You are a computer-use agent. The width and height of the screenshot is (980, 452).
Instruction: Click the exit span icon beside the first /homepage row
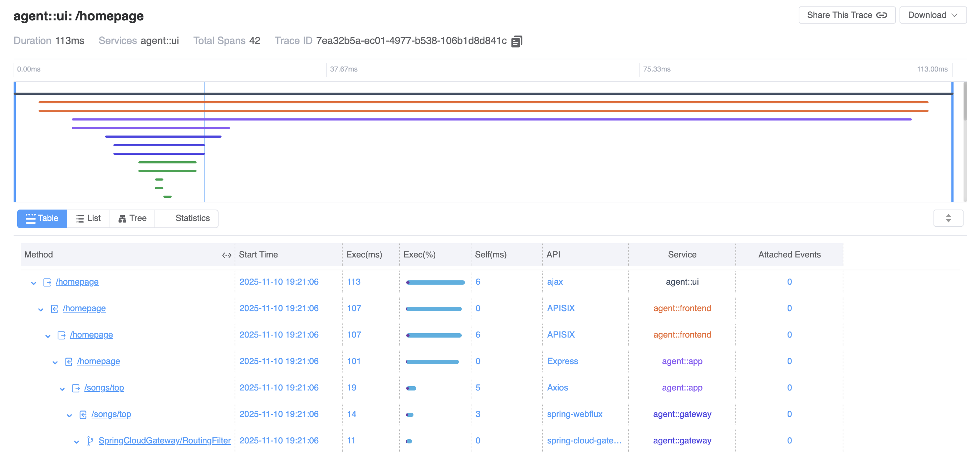click(47, 282)
